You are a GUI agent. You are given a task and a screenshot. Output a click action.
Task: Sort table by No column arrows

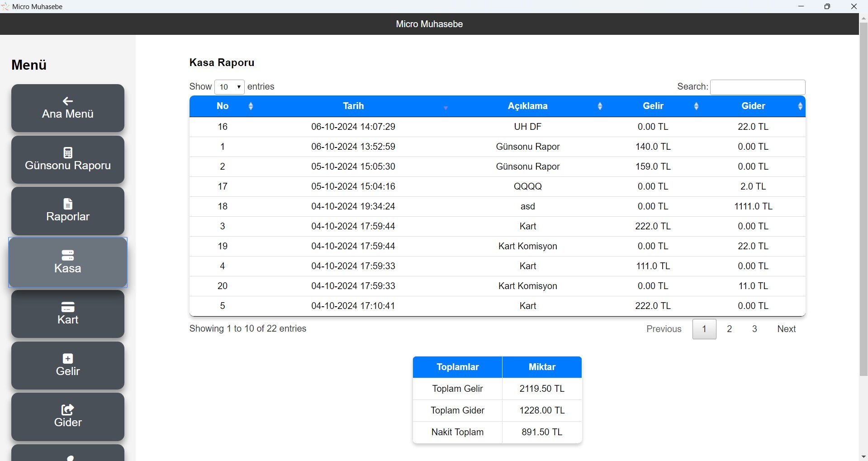251,106
